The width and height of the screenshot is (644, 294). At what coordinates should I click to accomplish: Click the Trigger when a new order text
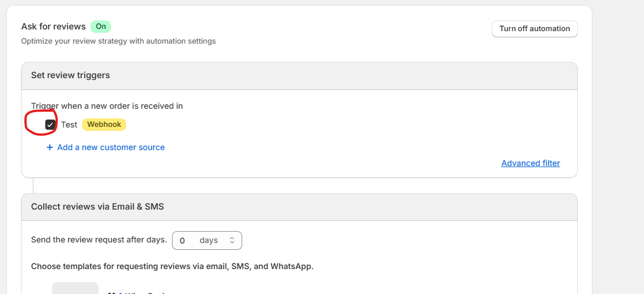click(x=107, y=106)
